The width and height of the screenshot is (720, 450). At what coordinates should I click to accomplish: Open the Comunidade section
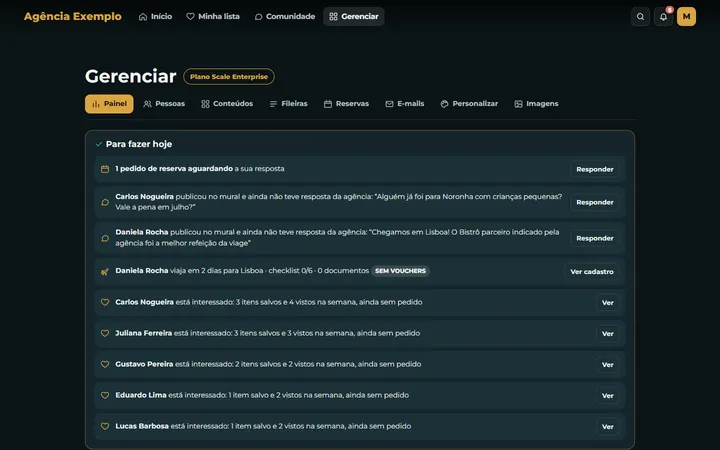click(285, 17)
